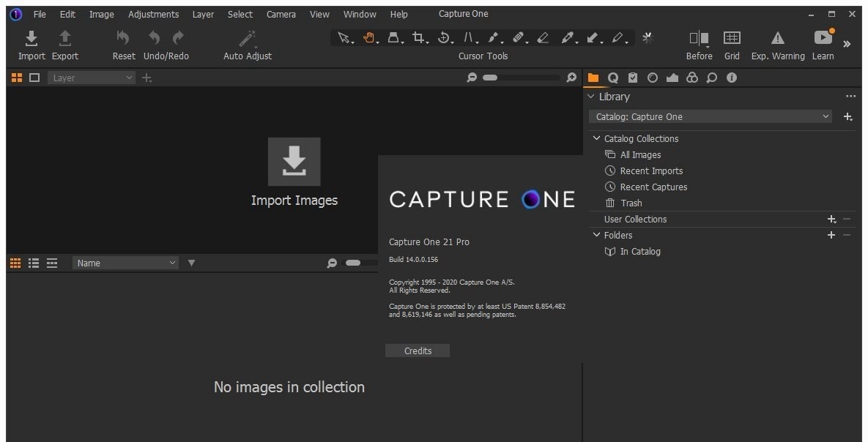Select the Crop cursor tool

click(x=419, y=37)
